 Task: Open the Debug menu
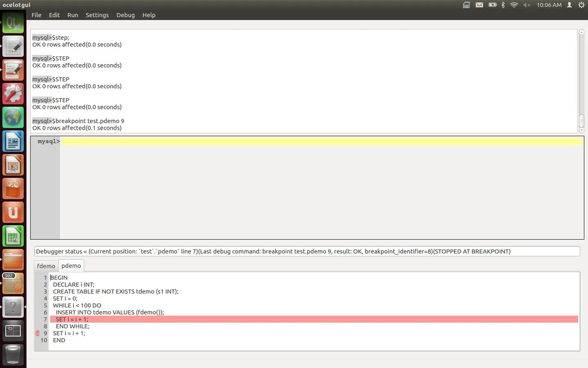[125, 15]
